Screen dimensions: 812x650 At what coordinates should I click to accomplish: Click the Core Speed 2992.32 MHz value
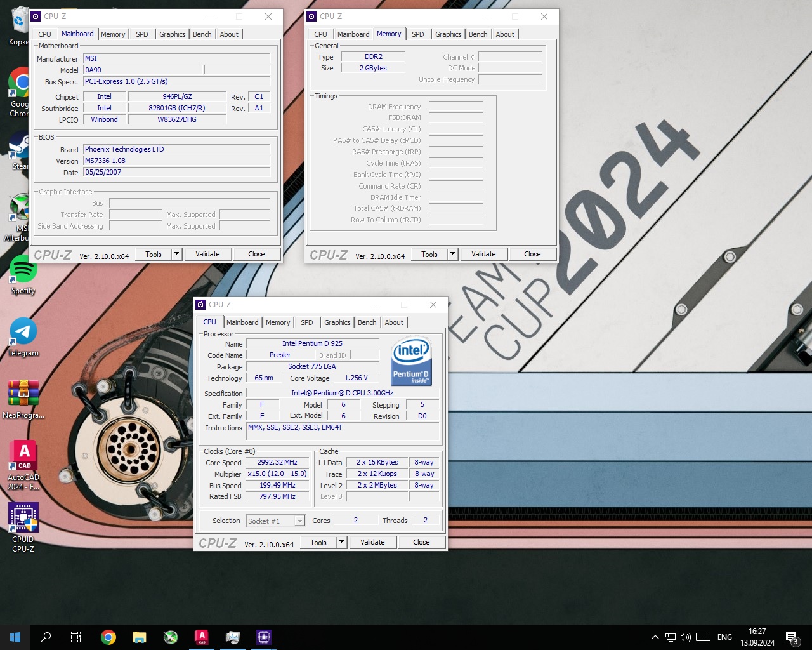pos(277,463)
